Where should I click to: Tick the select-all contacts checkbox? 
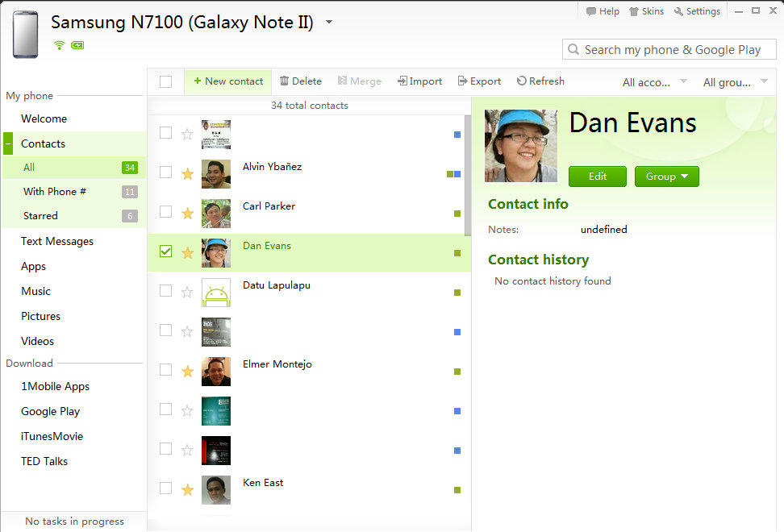165,81
